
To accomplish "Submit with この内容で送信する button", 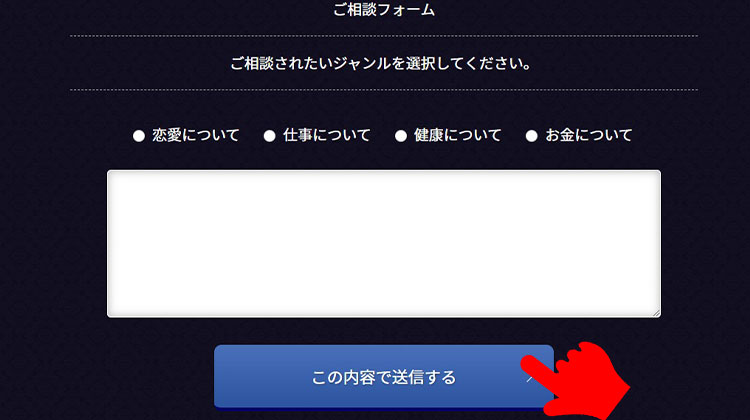I will click(x=384, y=377).
